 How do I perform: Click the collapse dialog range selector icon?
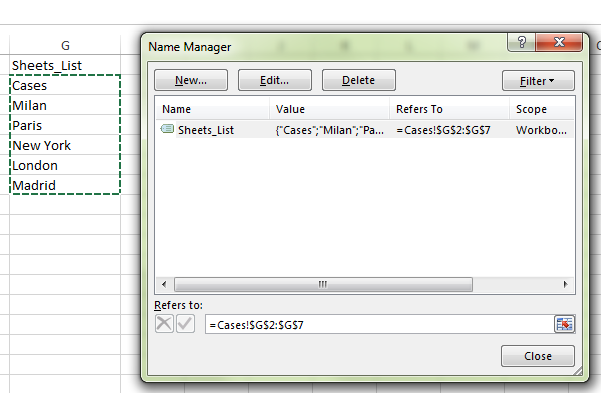(565, 324)
